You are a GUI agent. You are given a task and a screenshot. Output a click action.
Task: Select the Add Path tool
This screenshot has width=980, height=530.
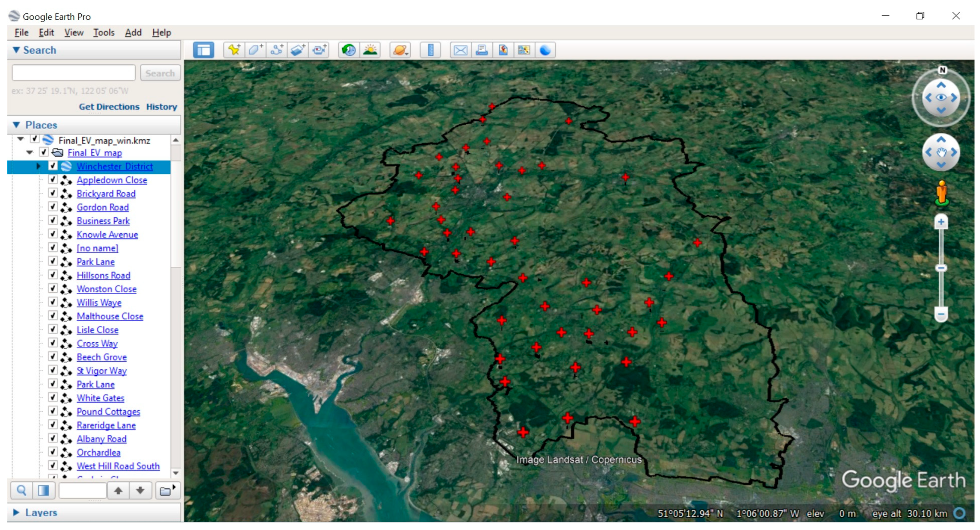277,50
